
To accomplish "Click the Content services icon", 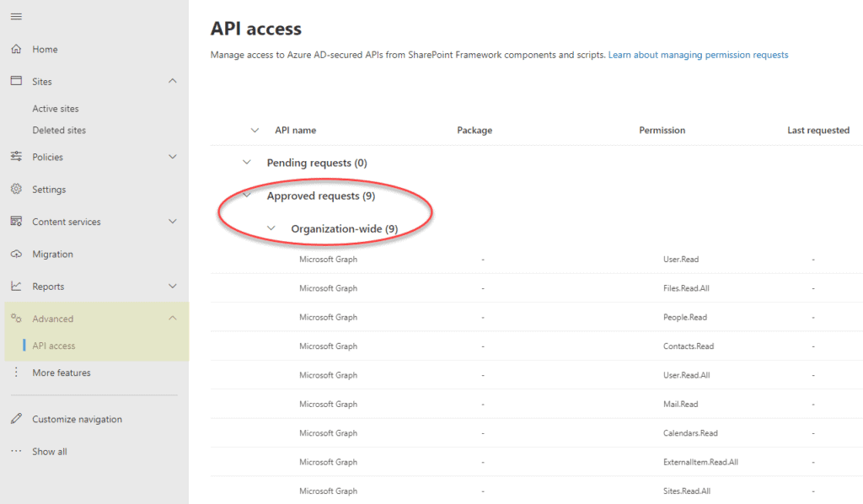I will 16,222.
